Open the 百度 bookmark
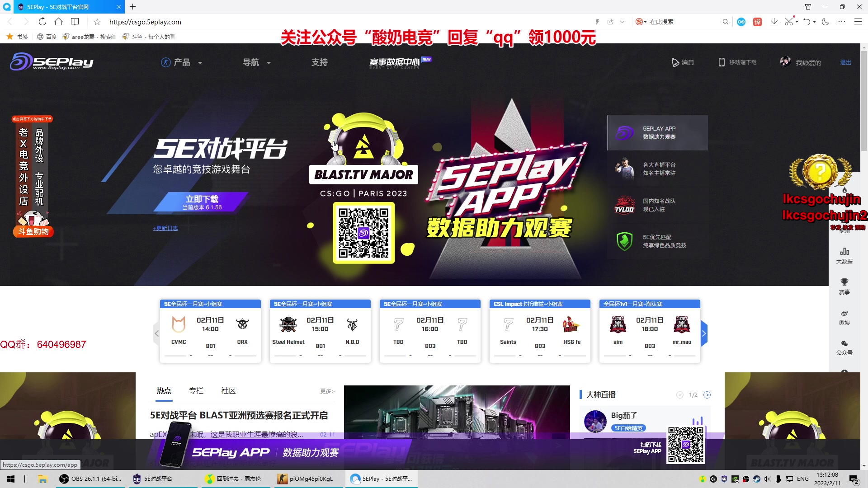868x488 pixels. [47, 37]
